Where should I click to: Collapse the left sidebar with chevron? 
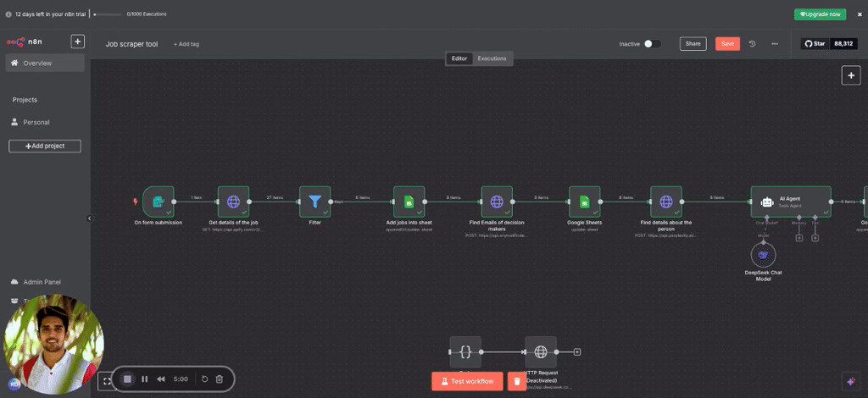pyautogui.click(x=89, y=218)
